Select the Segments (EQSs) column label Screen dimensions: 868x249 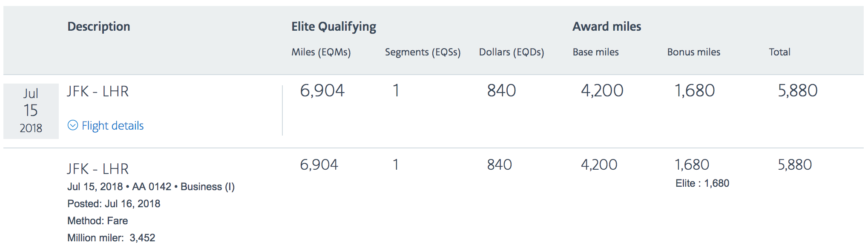(x=423, y=52)
